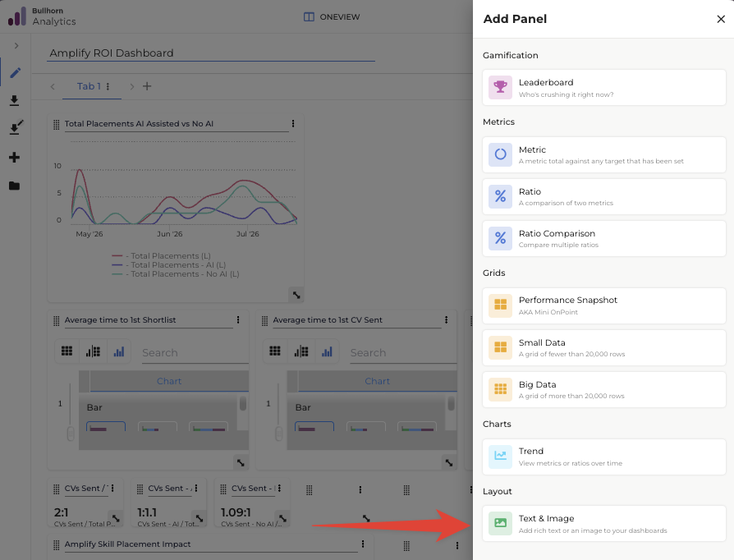Expand the left sidebar chevron
Screen dimensions: 734x560
(x=16, y=45)
